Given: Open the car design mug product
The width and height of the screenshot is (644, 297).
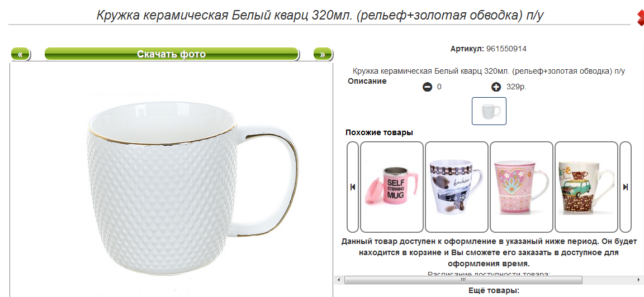Looking at the screenshot, I should [457, 187].
